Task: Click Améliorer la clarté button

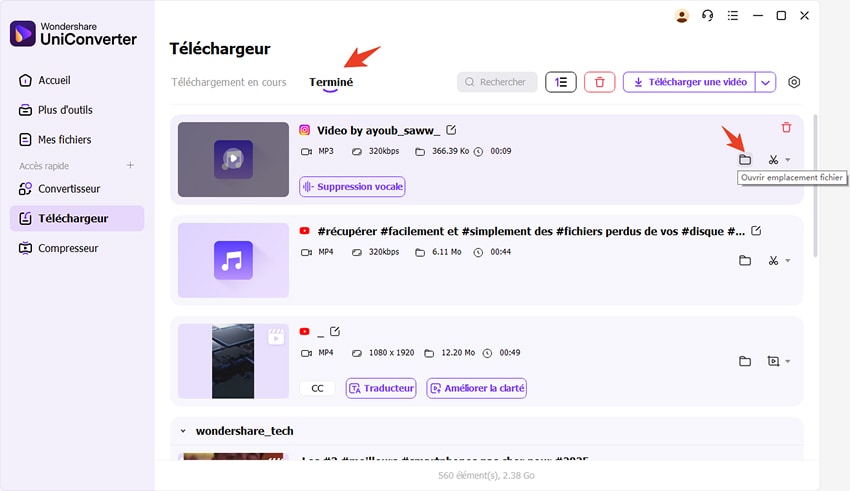Action: (476, 388)
